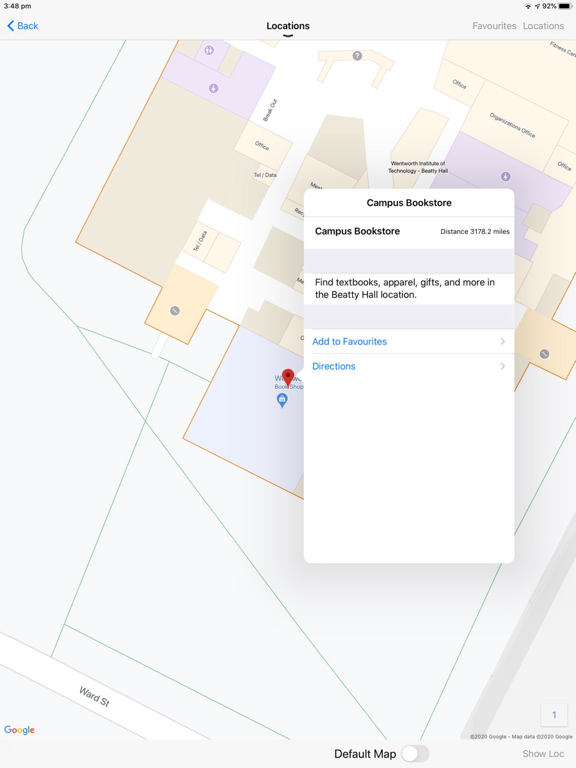Screen dimensions: 576x768
Task: Tap the 'Ward St' street label
Action: (x=95, y=696)
